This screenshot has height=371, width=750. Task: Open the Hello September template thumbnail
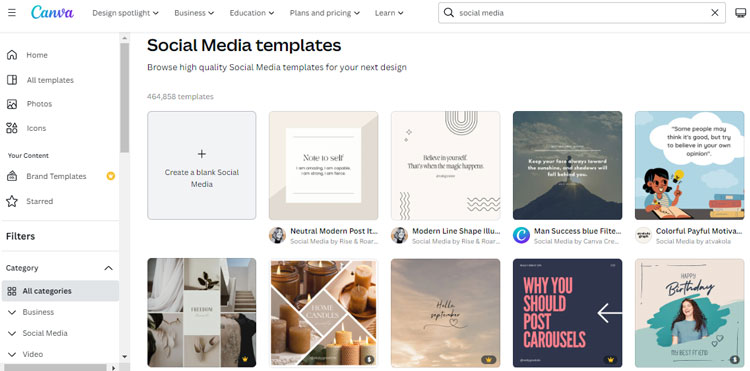(x=445, y=313)
